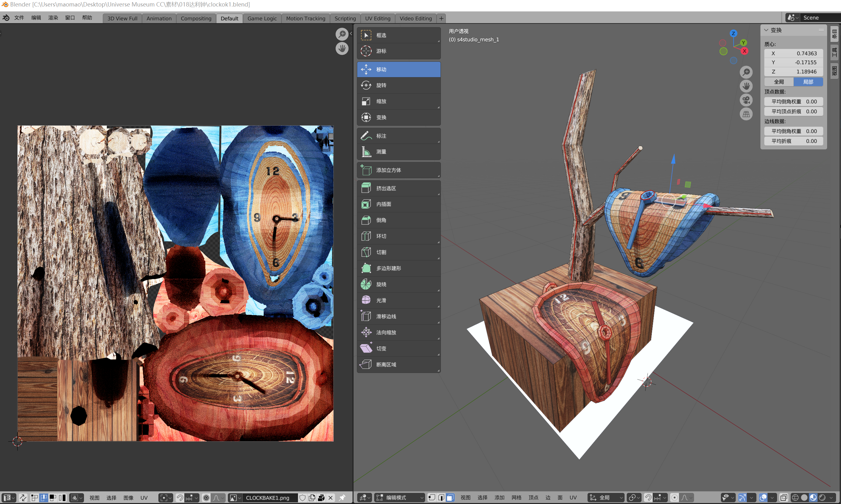Viewport: 841px width, 504px height.
Task: Open the 全局 transform orientation dropdown
Action: (x=607, y=498)
